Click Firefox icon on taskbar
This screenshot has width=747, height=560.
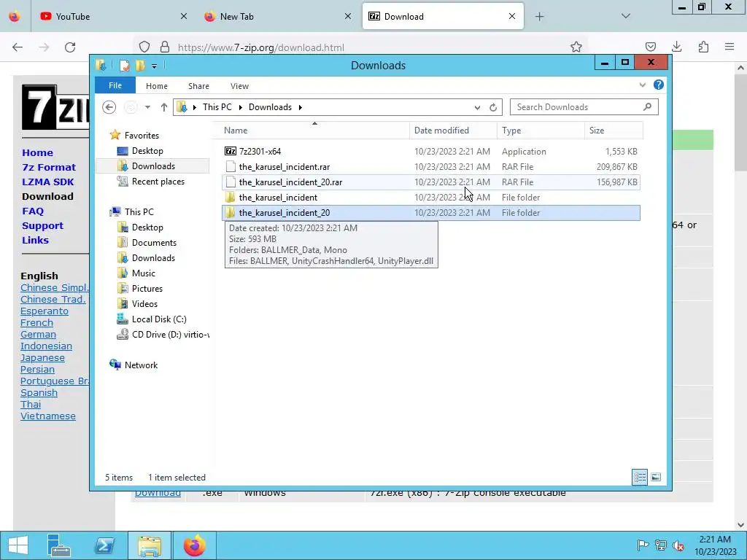tap(194, 545)
